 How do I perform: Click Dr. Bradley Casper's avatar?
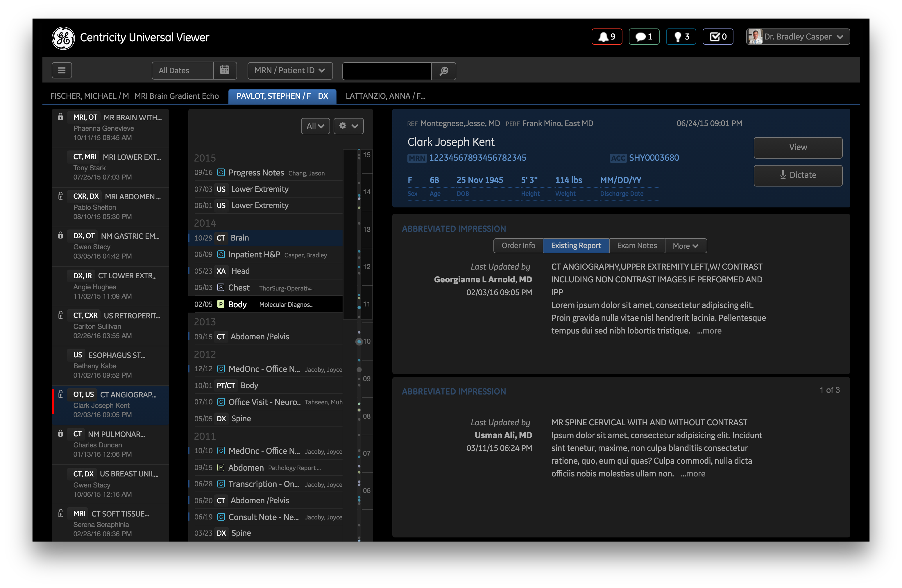click(755, 37)
